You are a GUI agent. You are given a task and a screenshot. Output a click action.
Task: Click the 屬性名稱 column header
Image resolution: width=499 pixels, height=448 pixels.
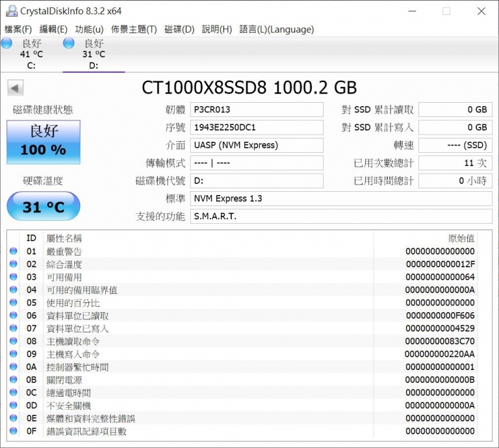[x=64, y=238]
